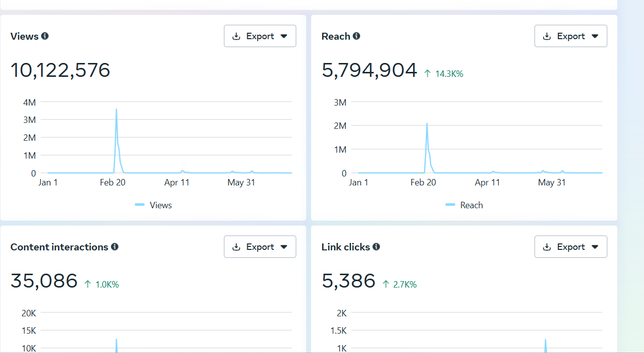Expand the Views Export dropdown arrow
This screenshot has height=353, width=644.
pyautogui.click(x=284, y=36)
